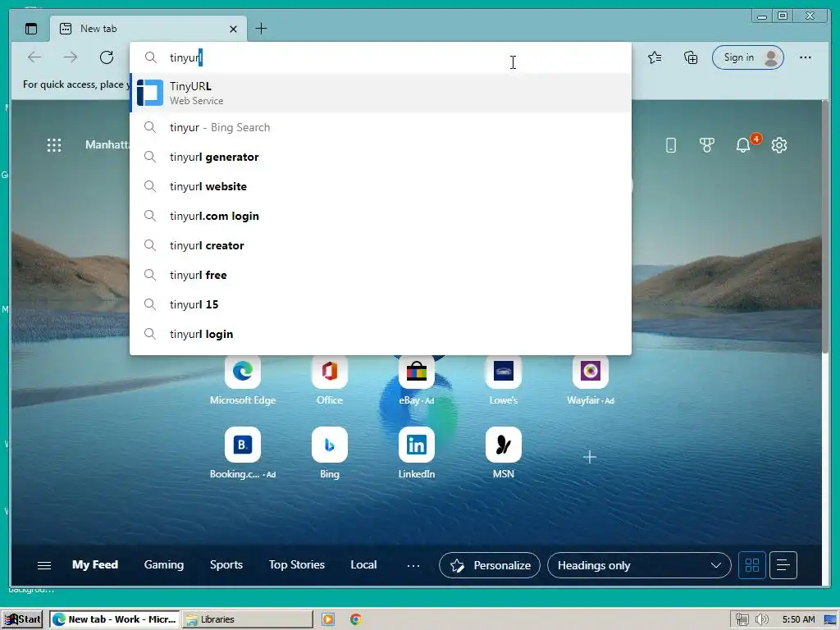Launch media player from taskbar
The height and width of the screenshot is (630, 840).
(x=328, y=619)
